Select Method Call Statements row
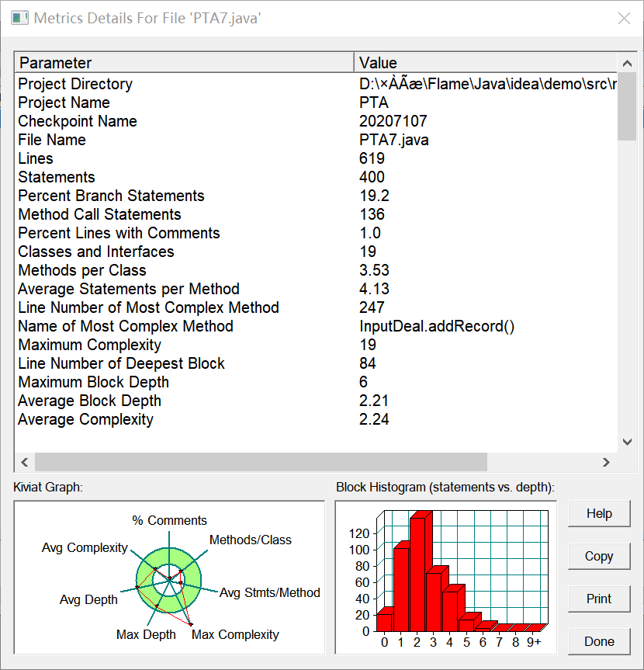Viewport: 644px width, 670px height. (316, 214)
